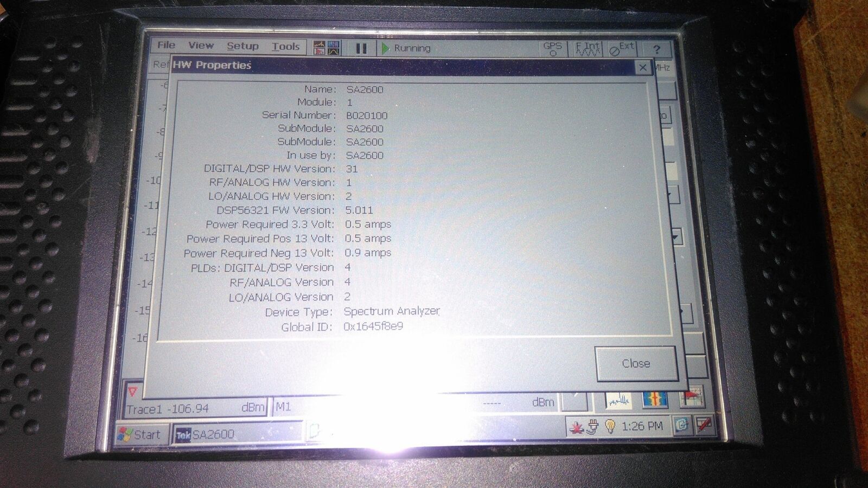The image size is (868, 488).
Task: Click the green Running play indicator
Action: pyautogui.click(x=386, y=48)
